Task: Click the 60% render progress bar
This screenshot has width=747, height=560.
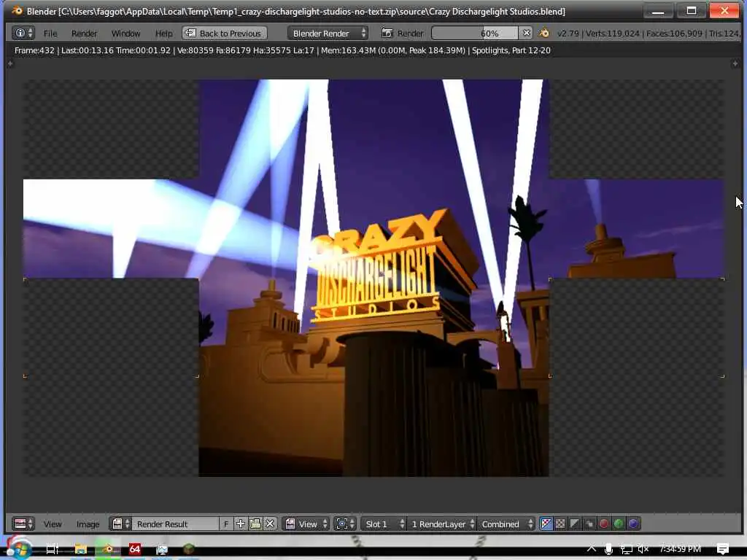Action: (x=474, y=33)
